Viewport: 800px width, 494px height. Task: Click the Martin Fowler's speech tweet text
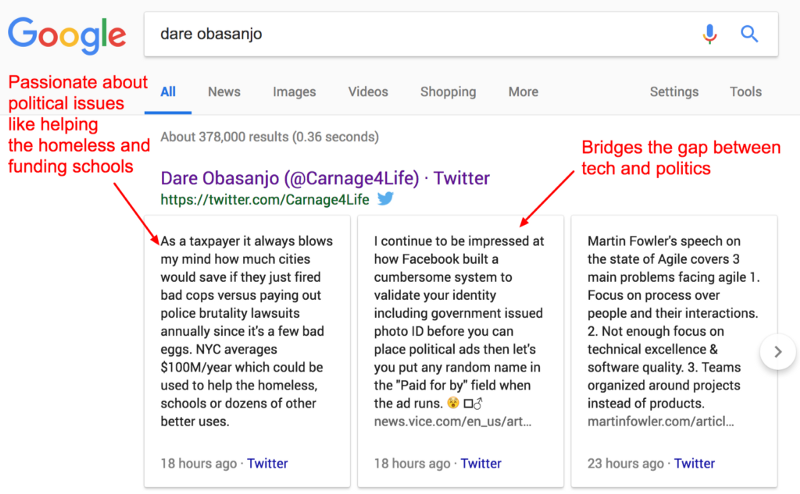coord(673,322)
